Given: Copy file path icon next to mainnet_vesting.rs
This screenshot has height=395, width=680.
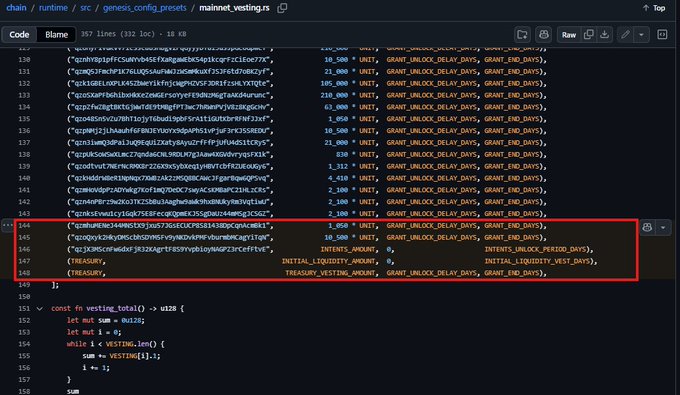Looking at the screenshot, I should [x=282, y=8].
